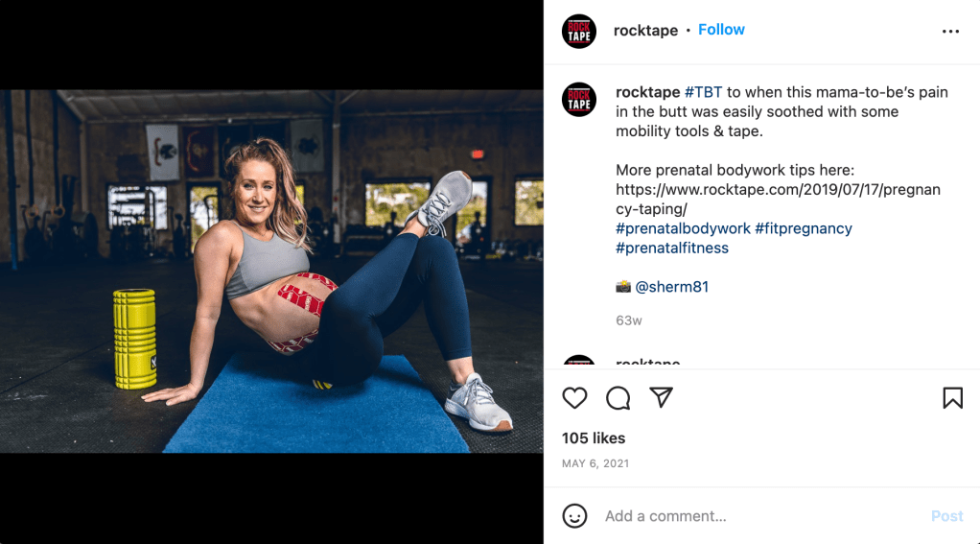Open emoji picker smiley icon
This screenshot has height=544, width=980.
point(574,516)
